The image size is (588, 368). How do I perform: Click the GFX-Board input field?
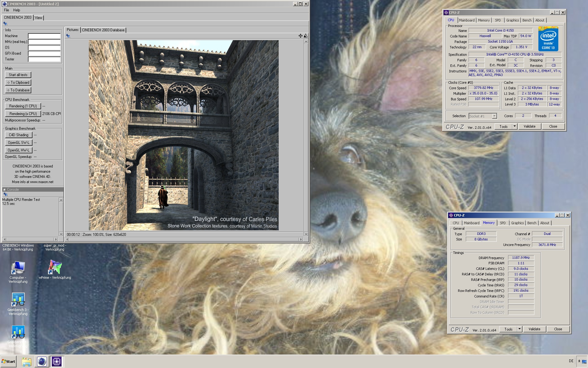click(44, 53)
